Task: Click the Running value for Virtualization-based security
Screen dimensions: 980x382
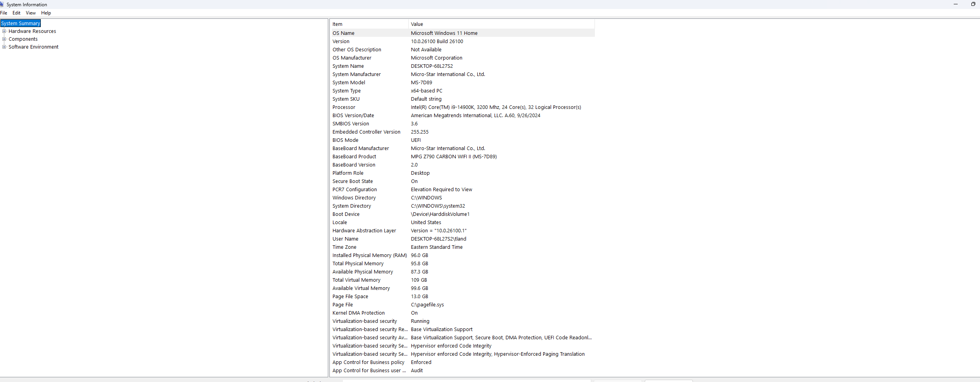Action: click(420, 321)
